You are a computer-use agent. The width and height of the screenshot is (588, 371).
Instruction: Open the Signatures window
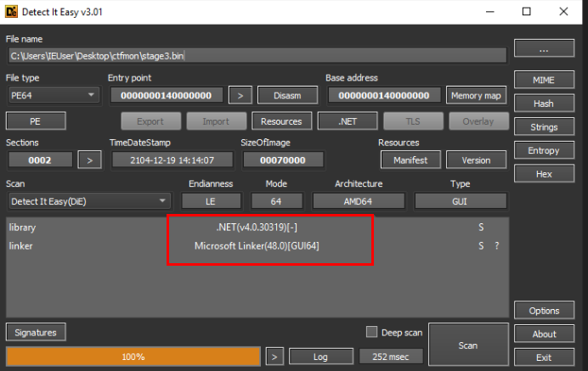pos(36,333)
